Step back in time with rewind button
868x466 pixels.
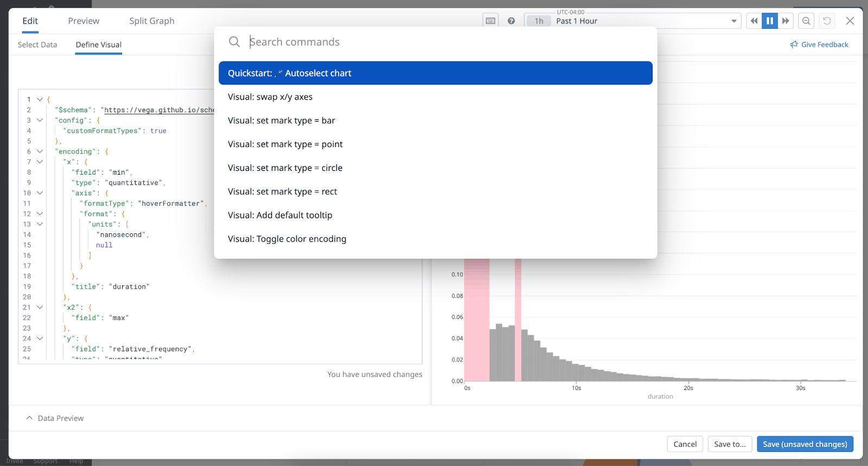coord(754,21)
